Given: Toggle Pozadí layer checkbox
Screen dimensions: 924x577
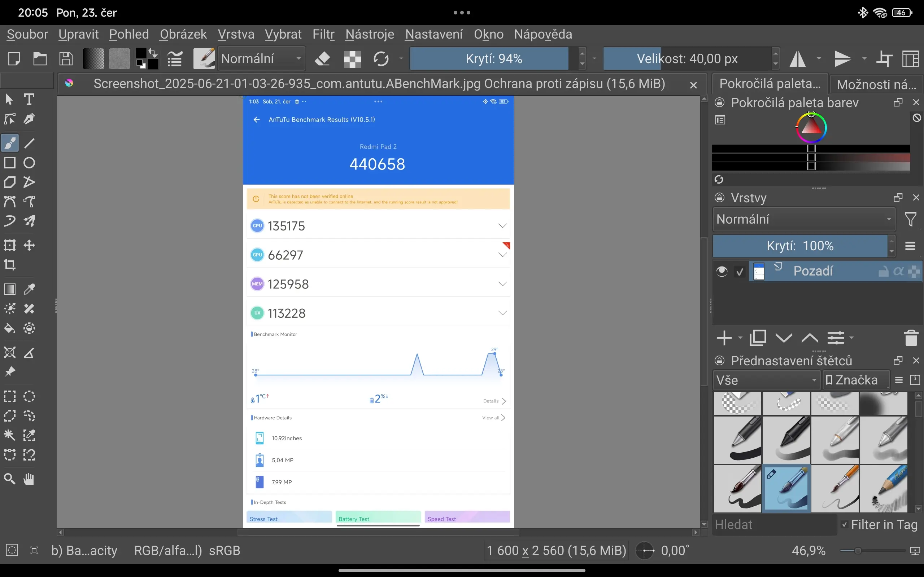Looking at the screenshot, I should click(740, 272).
